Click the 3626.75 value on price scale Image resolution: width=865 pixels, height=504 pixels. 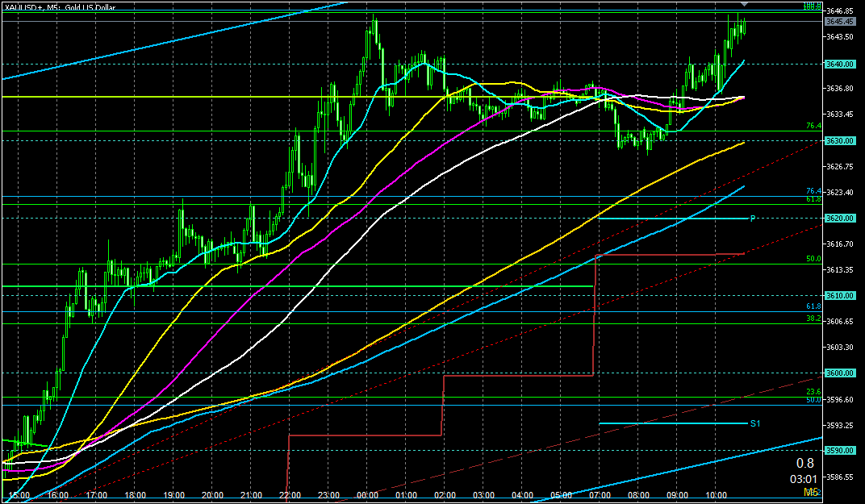pyautogui.click(x=840, y=167)
